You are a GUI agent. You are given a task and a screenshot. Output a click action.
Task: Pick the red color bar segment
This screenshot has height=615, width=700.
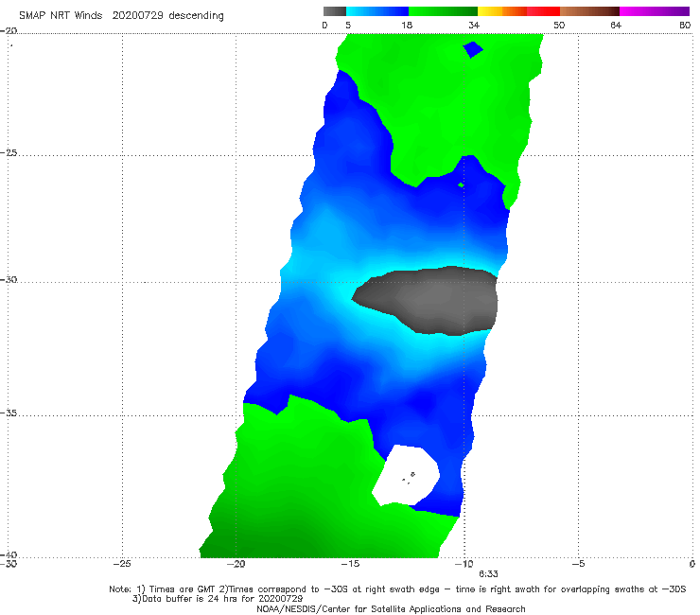point(543,11)
